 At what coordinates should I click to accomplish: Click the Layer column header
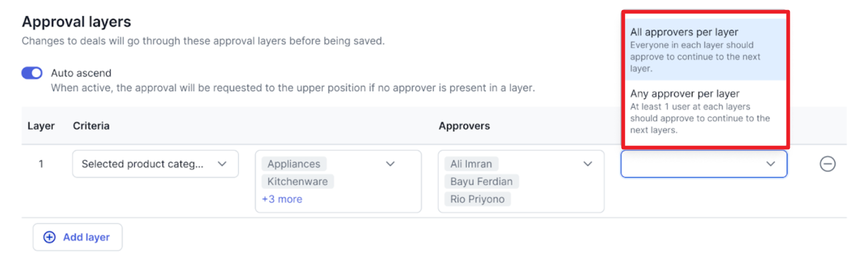41,126
